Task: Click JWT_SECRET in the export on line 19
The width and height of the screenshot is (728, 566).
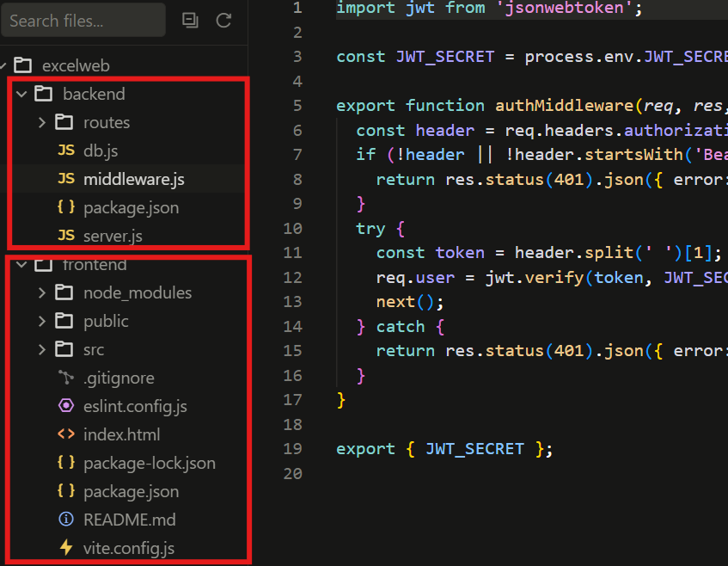Action: (475, 449)
